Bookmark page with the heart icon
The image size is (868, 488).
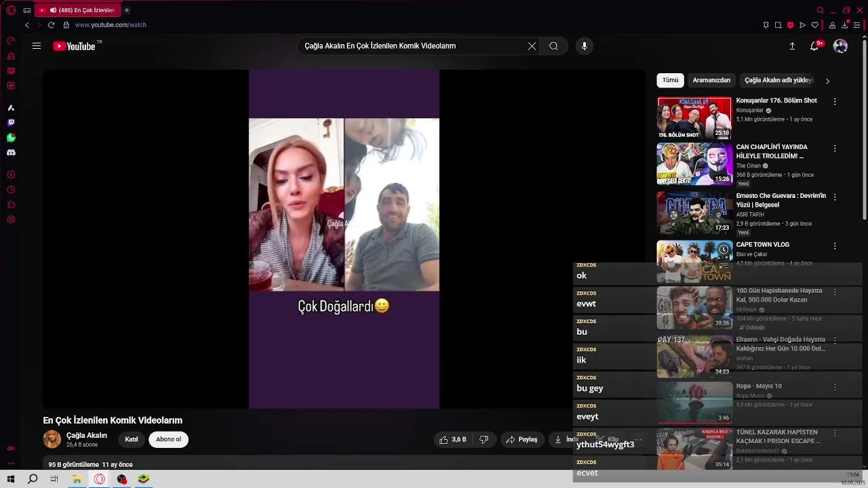tap(814, 25)
